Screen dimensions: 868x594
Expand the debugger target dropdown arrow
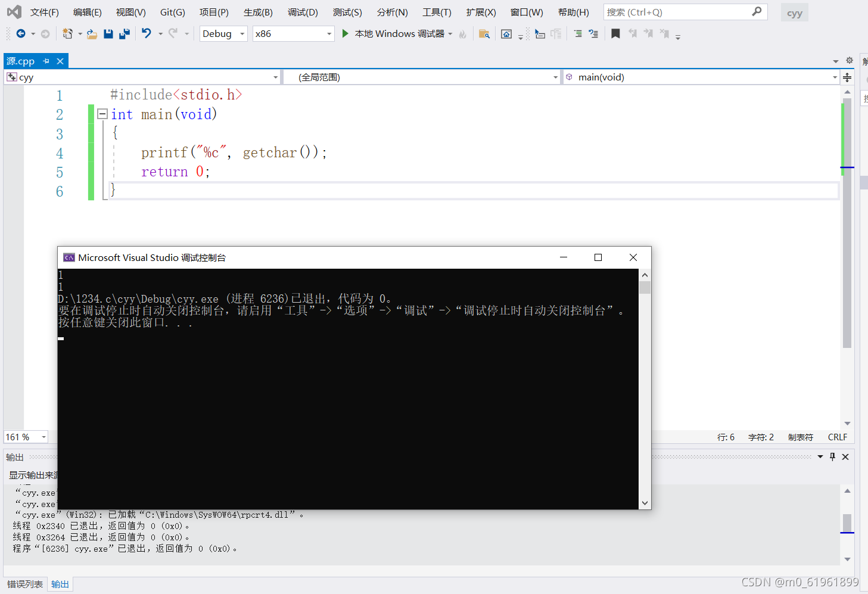[450, 34]
